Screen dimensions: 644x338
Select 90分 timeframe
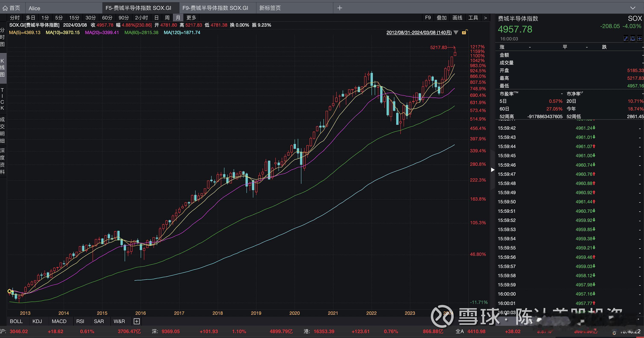click(124, 18)
